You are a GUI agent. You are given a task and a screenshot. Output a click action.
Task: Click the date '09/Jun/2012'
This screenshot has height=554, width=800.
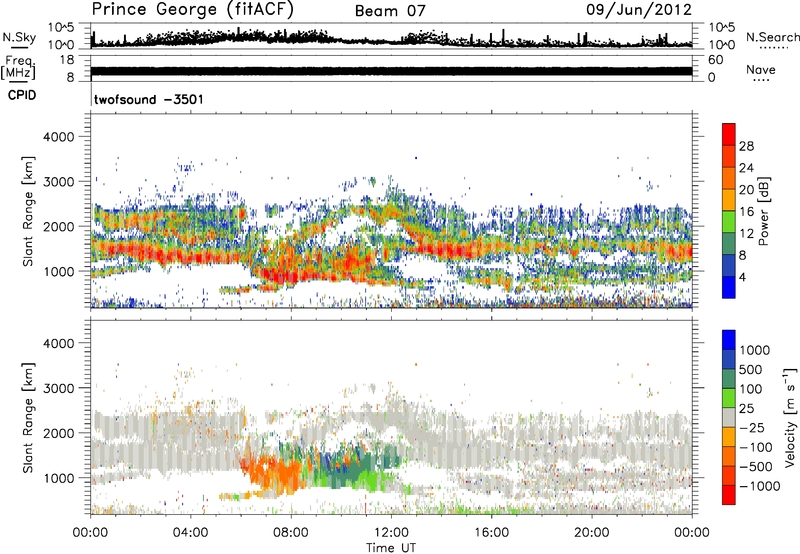(639, 10)
